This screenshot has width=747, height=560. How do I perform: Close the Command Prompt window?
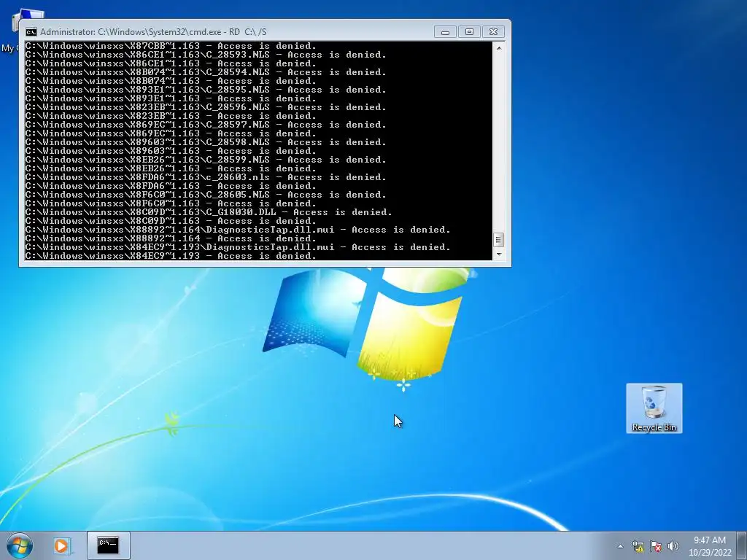coord(494,32)
